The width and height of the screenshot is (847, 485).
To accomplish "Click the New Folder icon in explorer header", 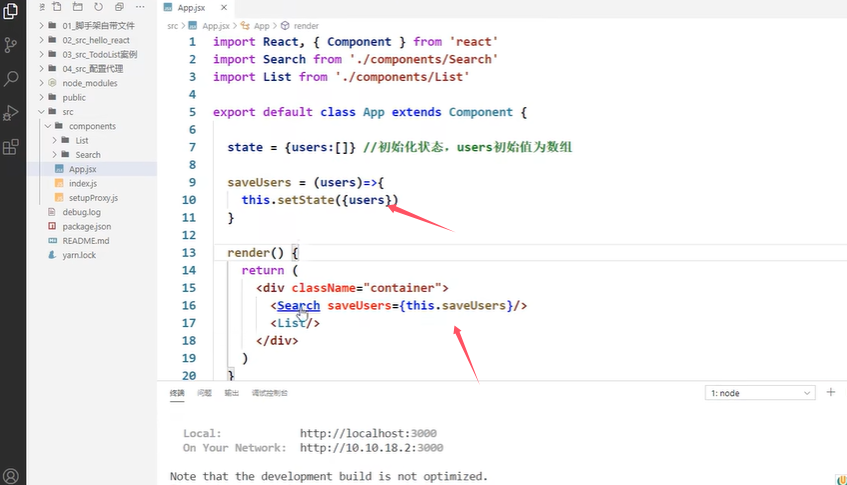I will tap(78, 7).
